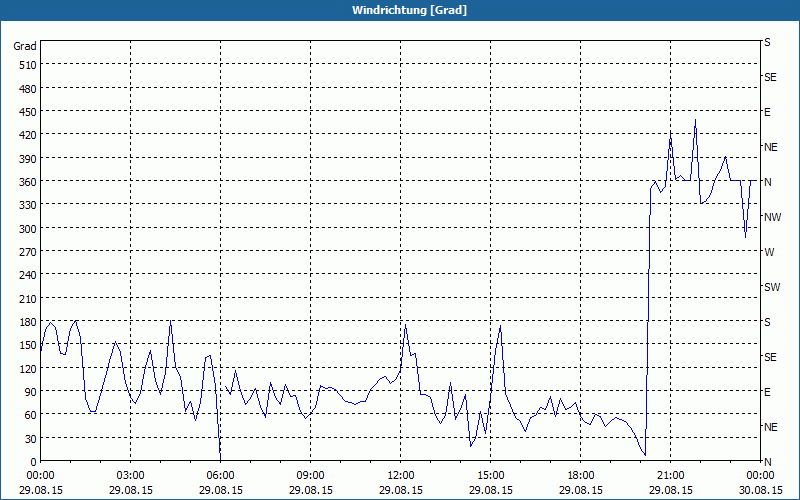Screen dimensions: 800x500
Task: Click the 12:00 time label
Action: pyautogui.click(x=401, y=476)
